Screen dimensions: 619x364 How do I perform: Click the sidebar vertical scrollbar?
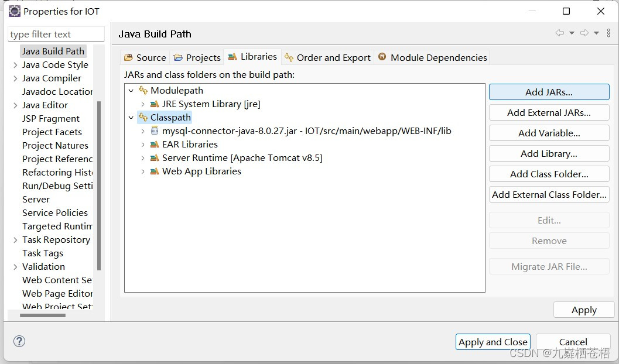click(99, 186)
